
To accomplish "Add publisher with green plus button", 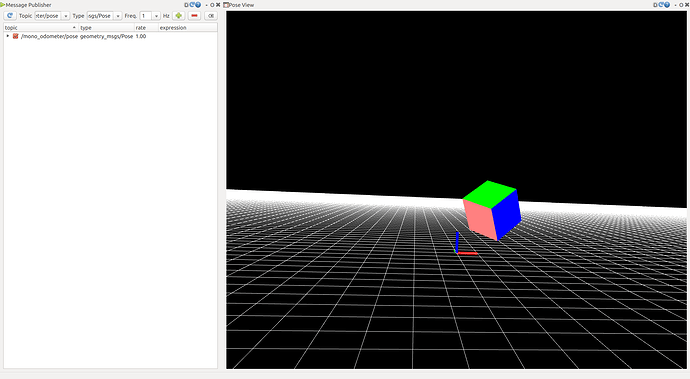I will [x=178, y=16].
